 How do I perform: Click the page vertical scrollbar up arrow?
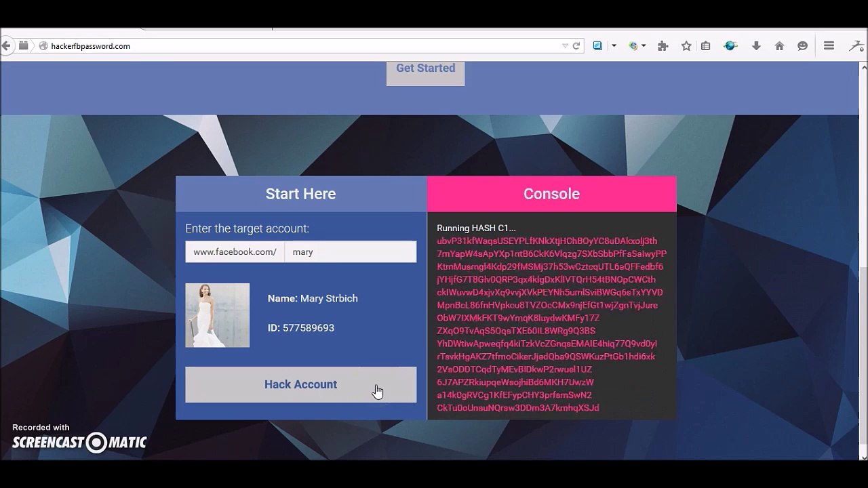863,67
